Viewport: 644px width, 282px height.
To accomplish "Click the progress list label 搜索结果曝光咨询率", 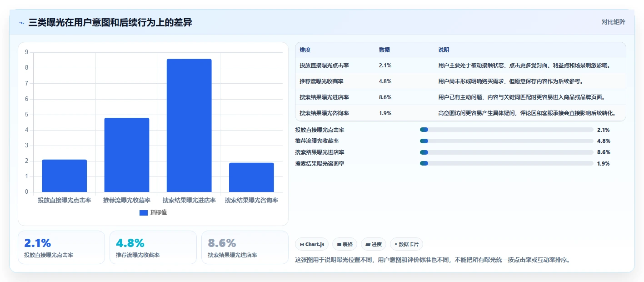I will point(320,164).
